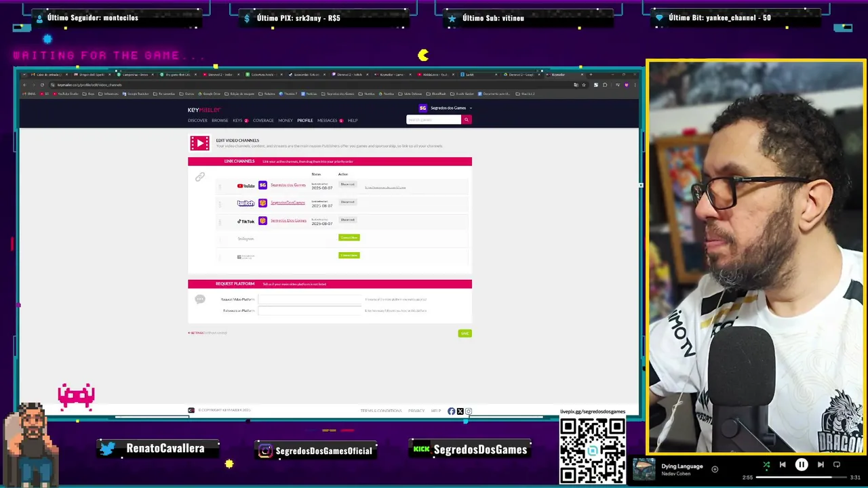Go back via the SETTINGS link
This screenshot has height=488, width=868.
pyautogui.click(x=197, y=333)
